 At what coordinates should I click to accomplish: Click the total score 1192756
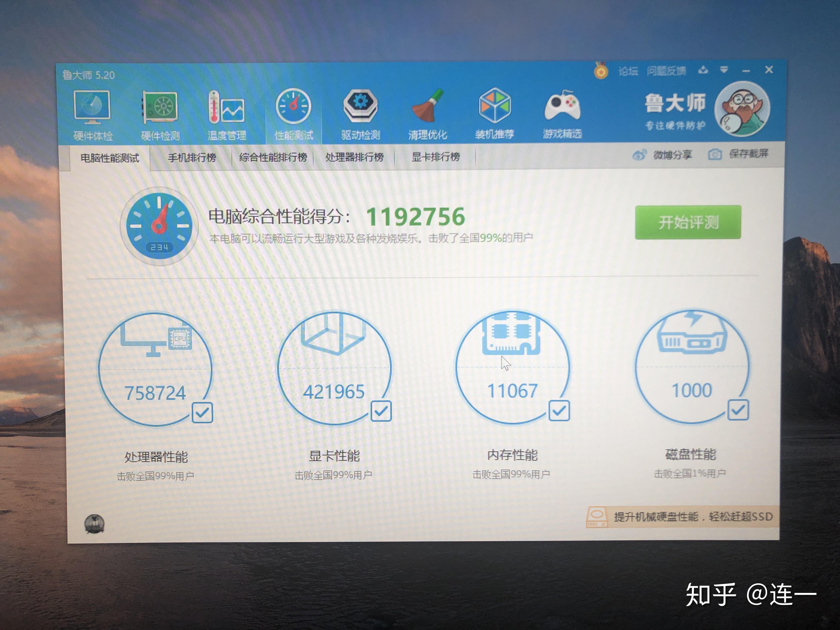tap(415, 216)
